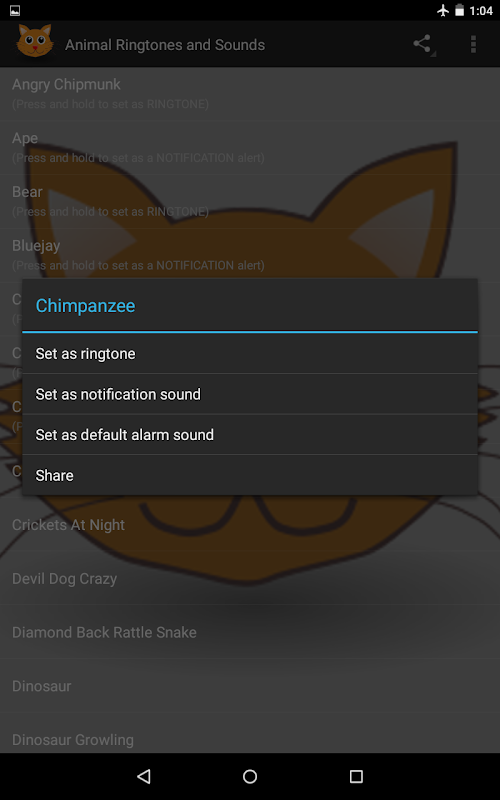Tap Crickets At Night in the list
This screenshot has height=800, width=500.
click(x=250, y=524)
